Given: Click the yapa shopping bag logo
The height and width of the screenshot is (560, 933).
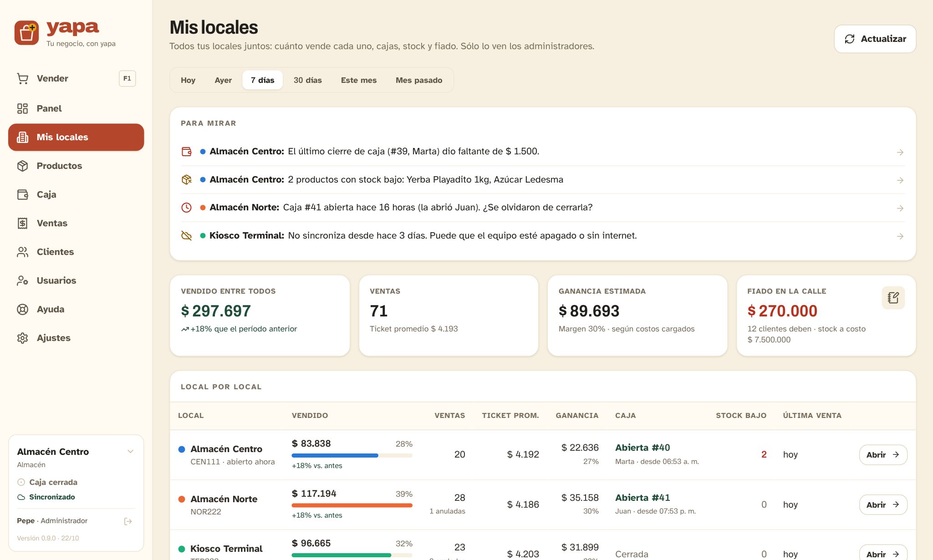Looking at the screenshot, I should pos(26,33).
